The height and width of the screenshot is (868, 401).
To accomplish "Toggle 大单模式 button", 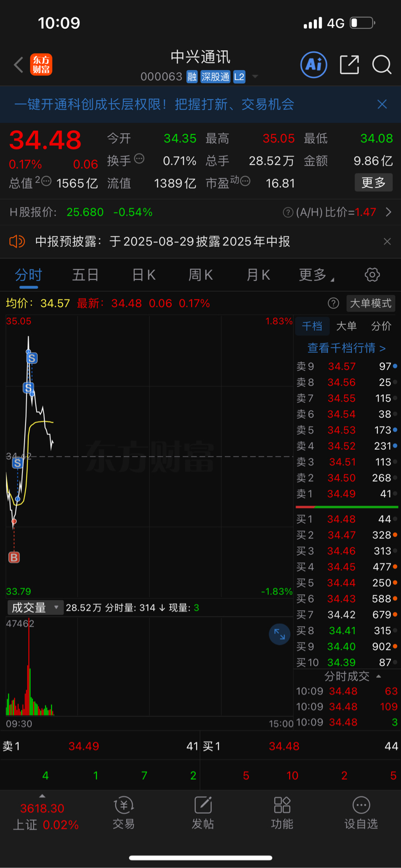I will [371, 303].
